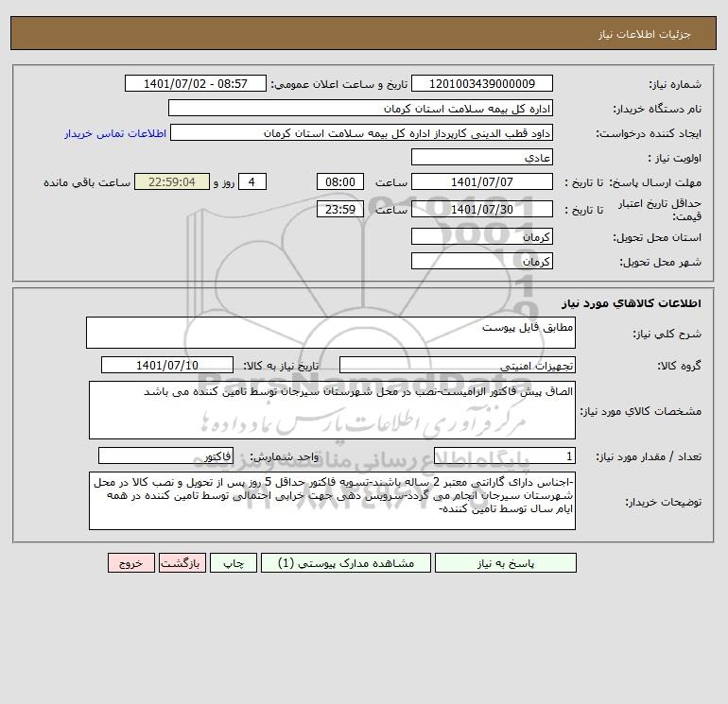728x704 pixels.
Task: Click the general description box مطابق فایل پیوست
Action: (331, 333)
